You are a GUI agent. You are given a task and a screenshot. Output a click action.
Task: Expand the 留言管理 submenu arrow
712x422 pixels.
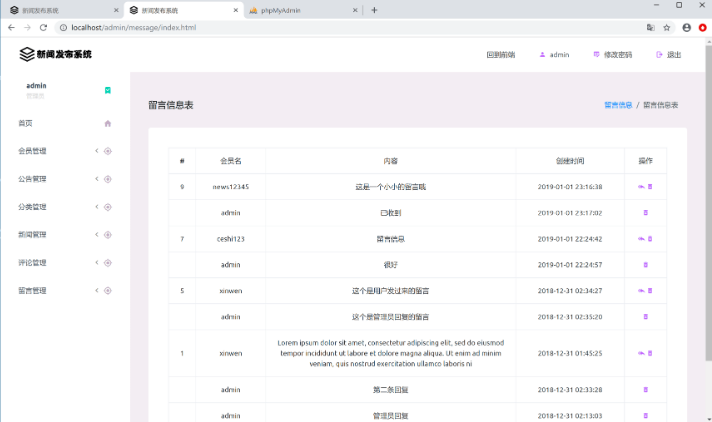point(97,291)
